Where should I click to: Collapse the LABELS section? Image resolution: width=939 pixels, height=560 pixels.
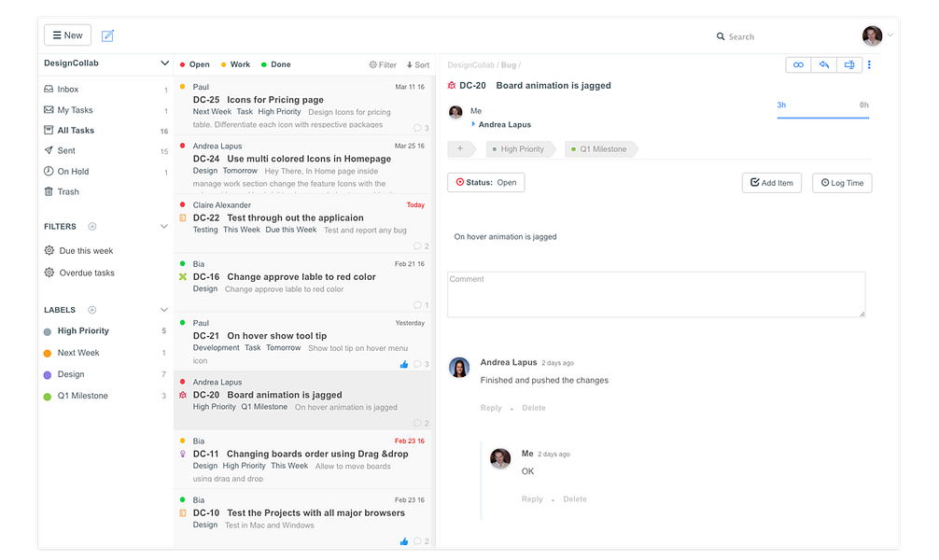click(164, 310)
